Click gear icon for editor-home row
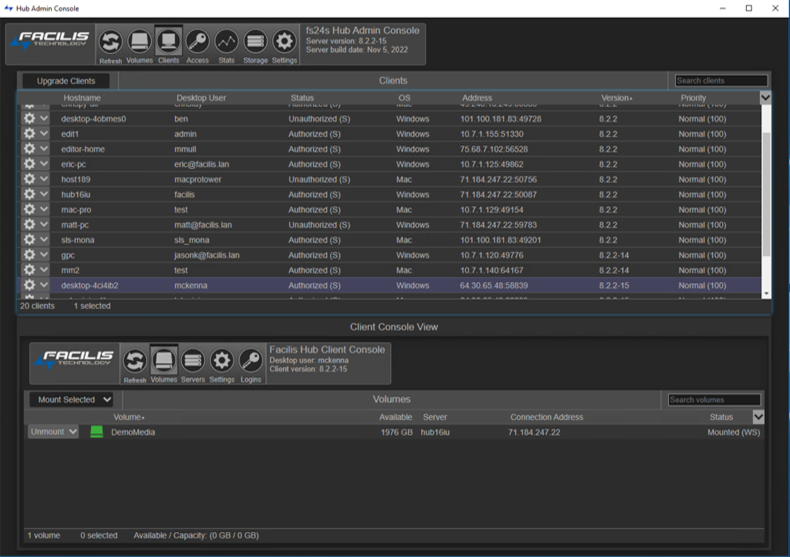790x557 pixels. point(29,149)
